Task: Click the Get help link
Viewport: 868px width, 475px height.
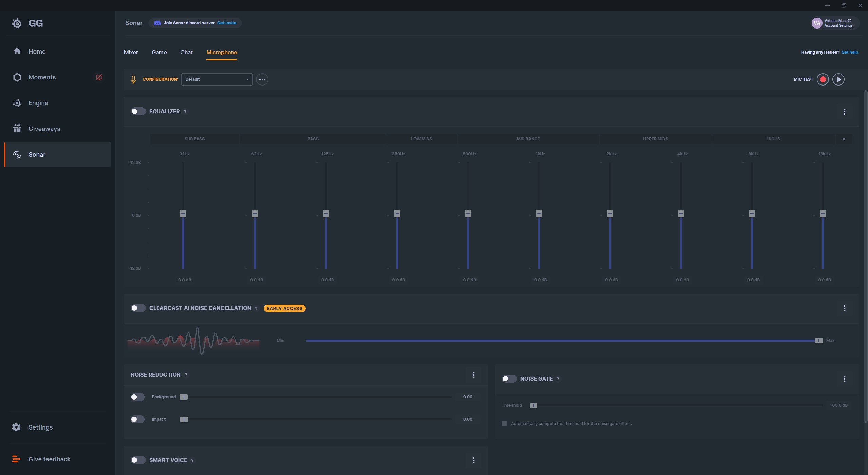Action: click(849, 52)
